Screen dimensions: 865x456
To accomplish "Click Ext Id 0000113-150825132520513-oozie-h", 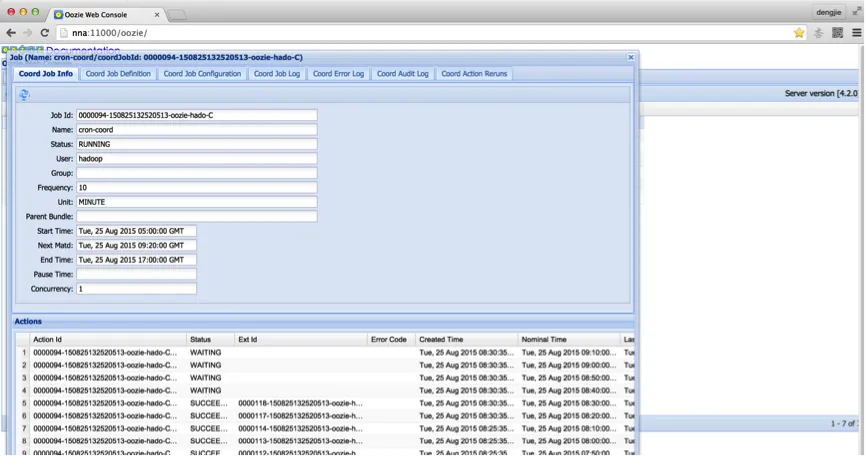I will [x=300, y=441].
